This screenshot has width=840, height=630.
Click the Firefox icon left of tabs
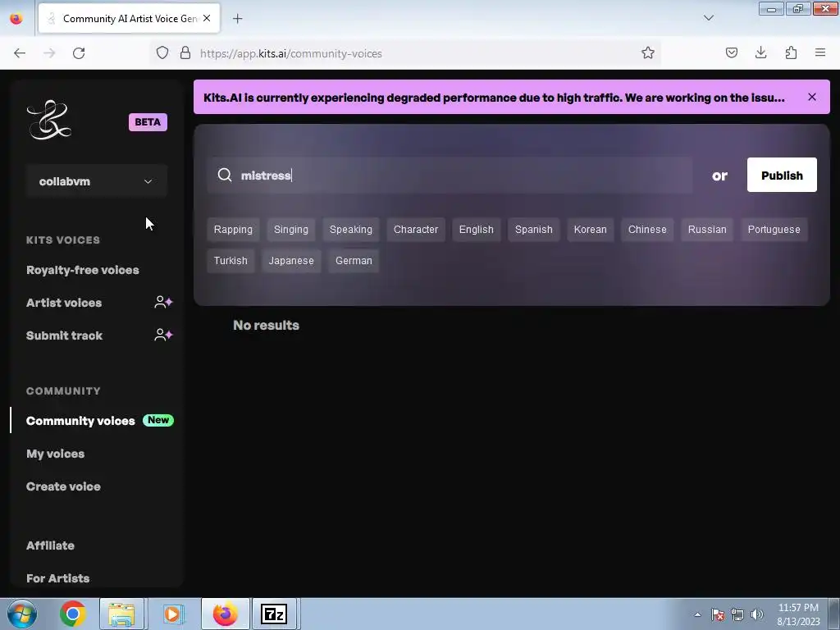16,19
